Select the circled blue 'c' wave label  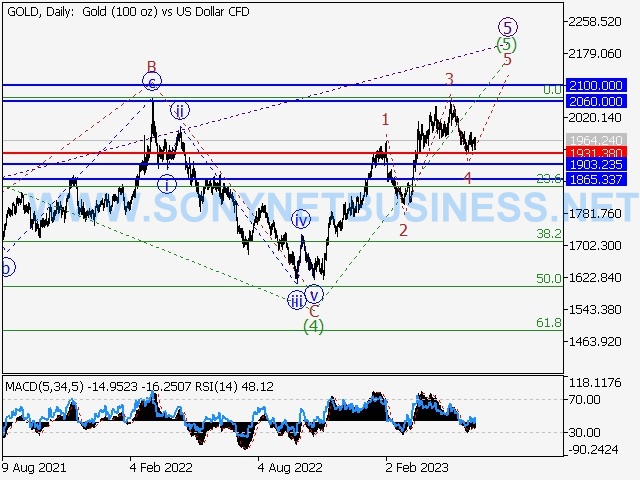[152, 81]
